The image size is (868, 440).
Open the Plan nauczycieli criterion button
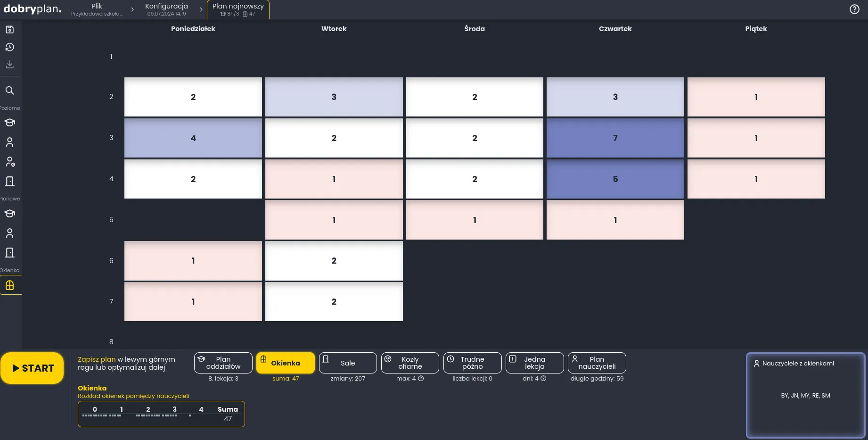click(597, 363)
